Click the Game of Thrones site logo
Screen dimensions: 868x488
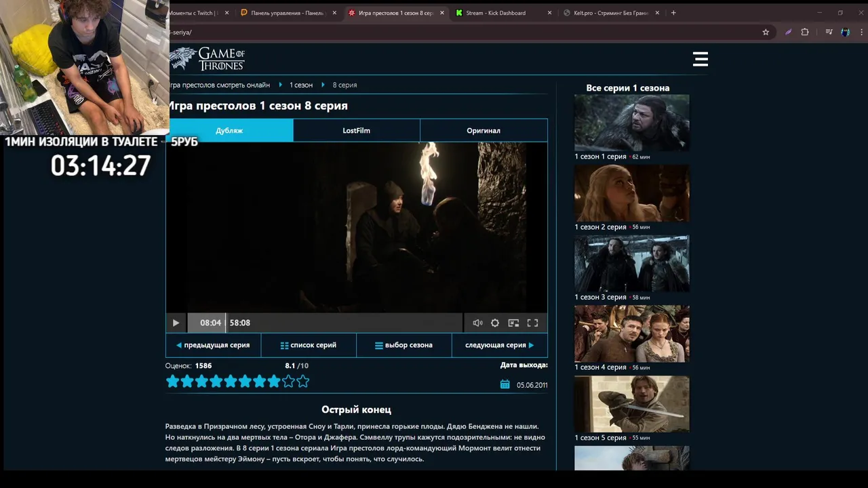point(207,59)
